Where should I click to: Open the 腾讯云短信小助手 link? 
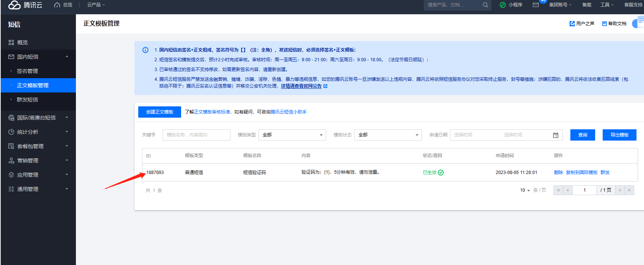tap(289, 112)
